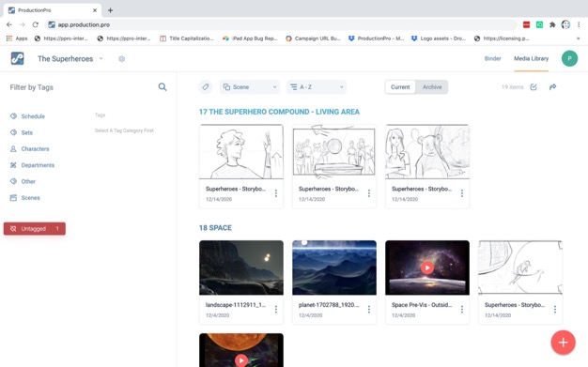Viewport: 588px width, 367px height.
Task: Open the Media Library tab
Action: (531, 58)
